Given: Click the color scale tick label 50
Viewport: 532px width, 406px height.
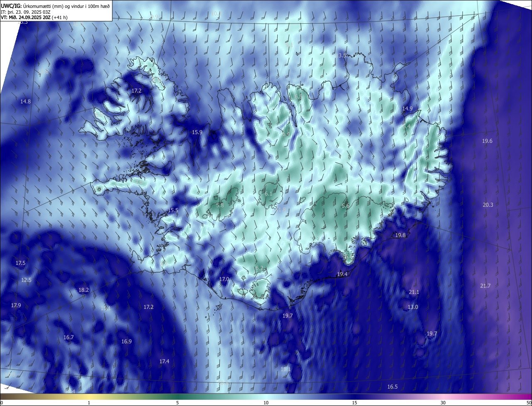Looking at the screenshot, I should click(529, 403).
